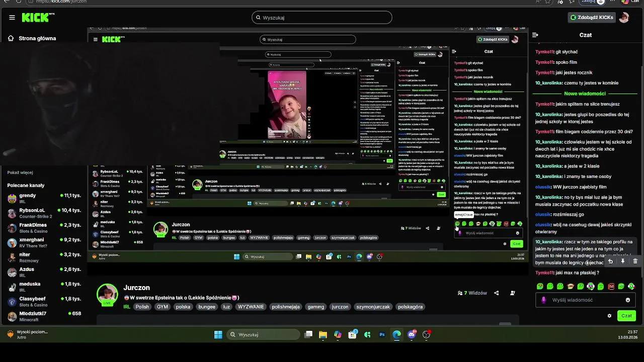Open the niter recommended channel
This screenshot has width=644, height=362.
click(44, 257)
